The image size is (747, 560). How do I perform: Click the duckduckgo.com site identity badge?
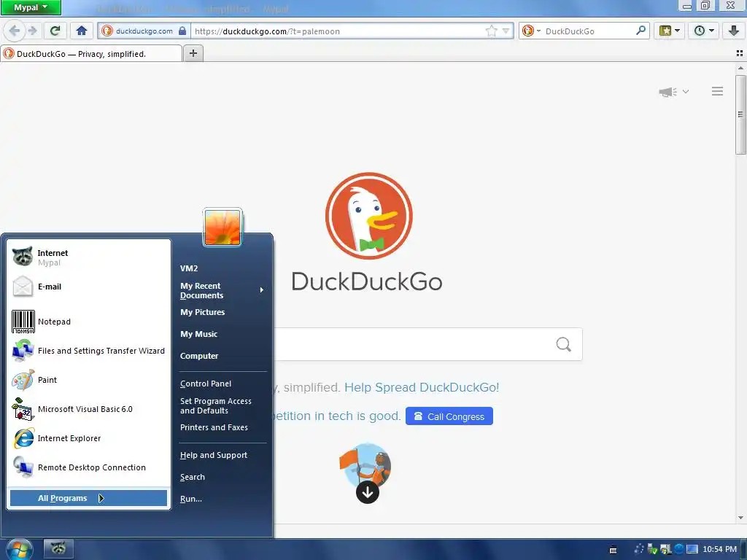point(145,31)
